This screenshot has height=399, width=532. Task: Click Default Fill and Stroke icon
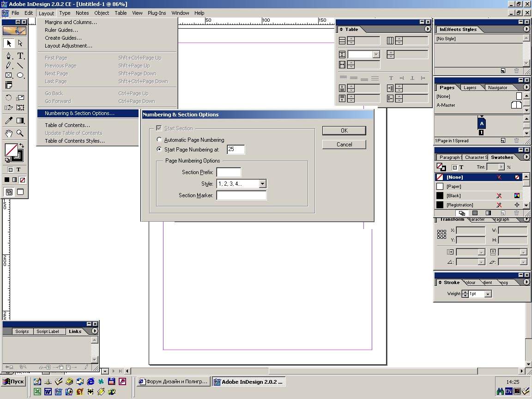7,160
